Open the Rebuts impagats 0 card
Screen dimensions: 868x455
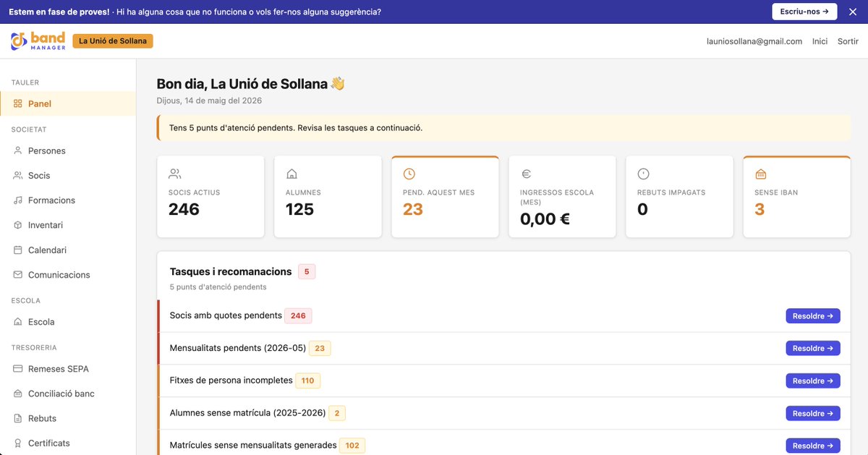click(x=678, y=197)
